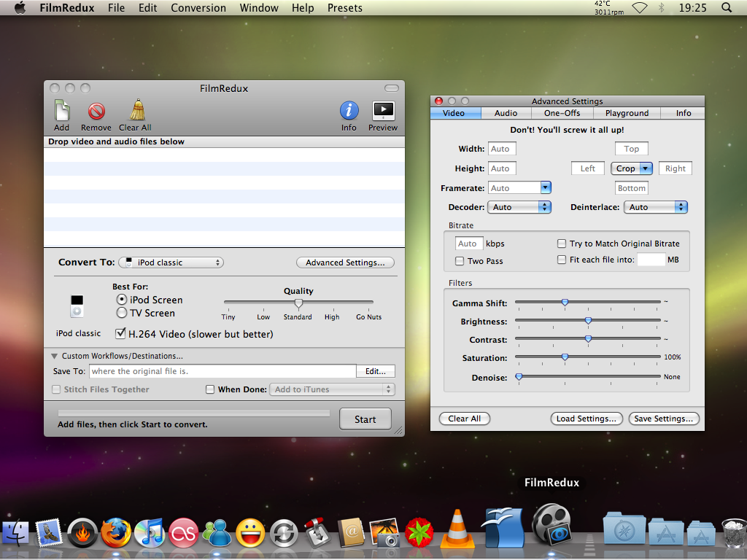
Task: Launch Firefox from the dock
Action: tap(115, 533)
